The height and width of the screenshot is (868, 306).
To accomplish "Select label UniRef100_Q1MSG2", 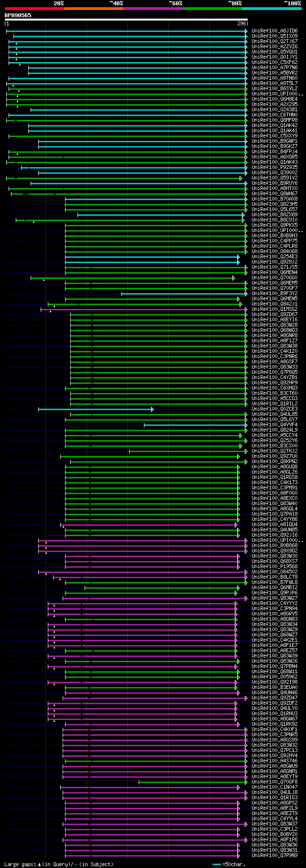I will point(274,309).
